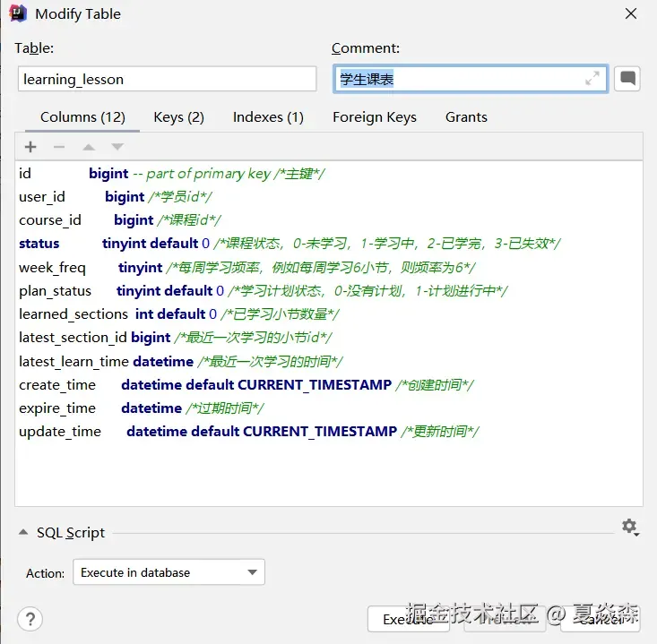Select the latest_section_id column row
The height and width of the screenshot is (644, 657).
click(x=328, y=338)
